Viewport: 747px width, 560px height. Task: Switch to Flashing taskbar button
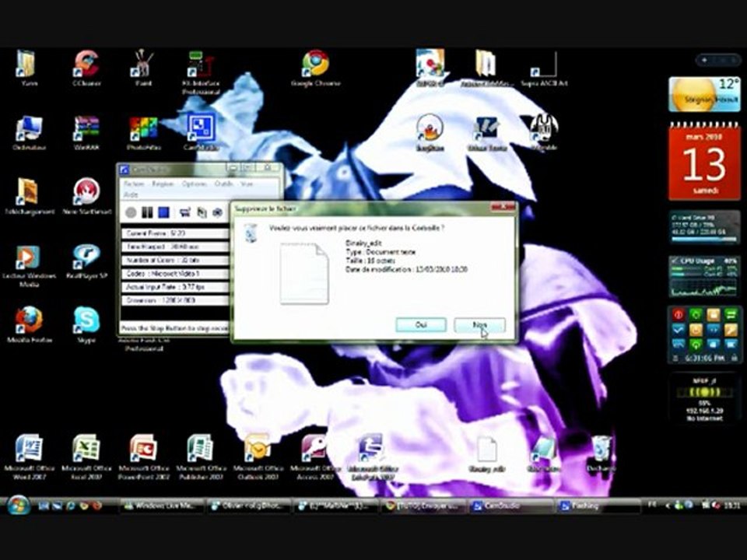[598, 506]
